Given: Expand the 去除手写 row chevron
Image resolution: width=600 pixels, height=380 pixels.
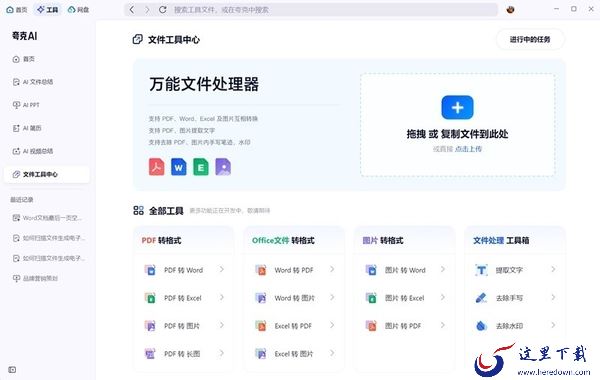Looking at the screenshot, I should [553, 298].
